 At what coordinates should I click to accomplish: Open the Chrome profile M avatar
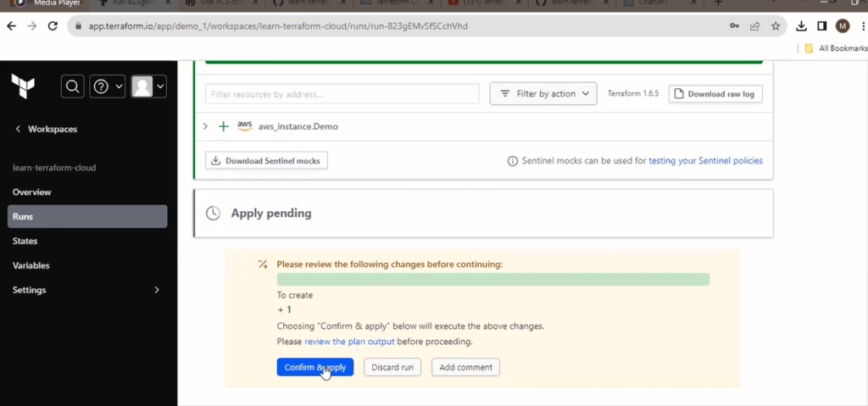coord(843,26)
